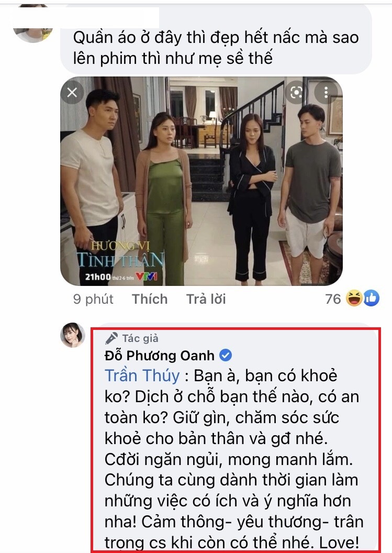Open the laughing reaction emoji icon
The height and width of the screenshot is (553, 392).
pyautogui.click(x=354, y=298)
